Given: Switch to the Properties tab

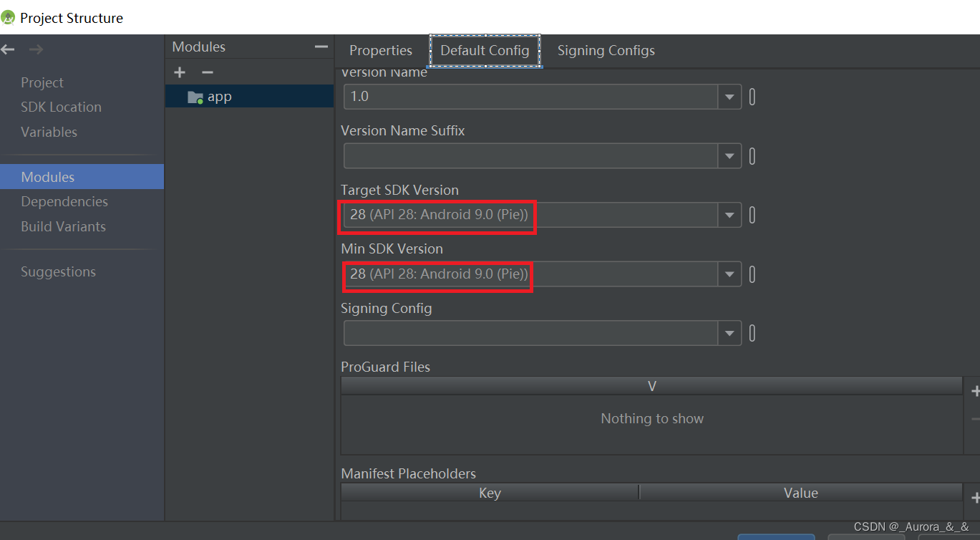Looking at the screenshot, I should tap(380, 50).
